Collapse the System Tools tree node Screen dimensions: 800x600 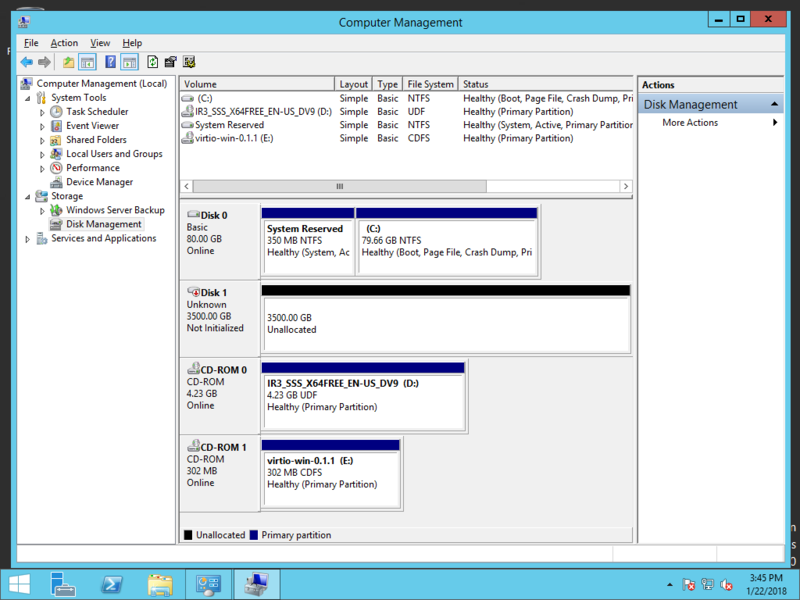[28, 98]
